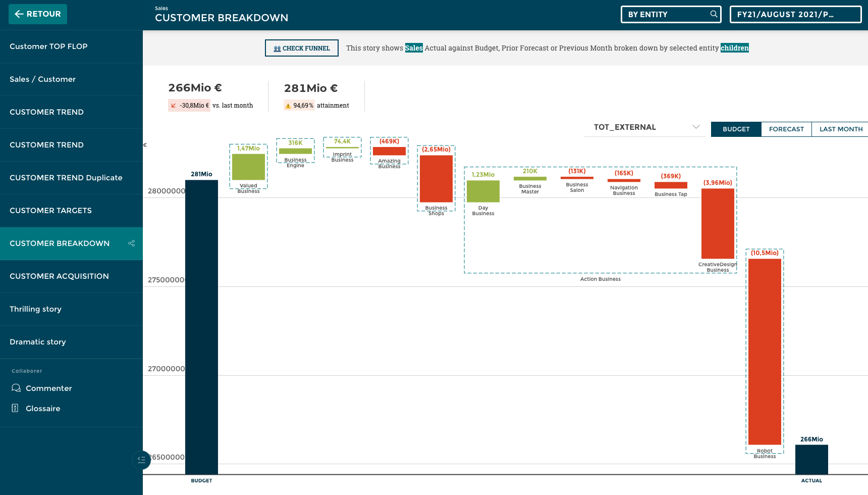
Task: Switch comparison to BUDGET
Action: tap(735, 129)
